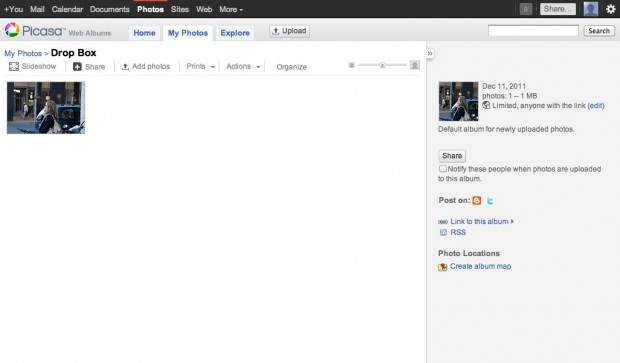Click the Slideshow label
Image resolution: width=620 pixels, height=363 pixels.
(x=39, y=66)
